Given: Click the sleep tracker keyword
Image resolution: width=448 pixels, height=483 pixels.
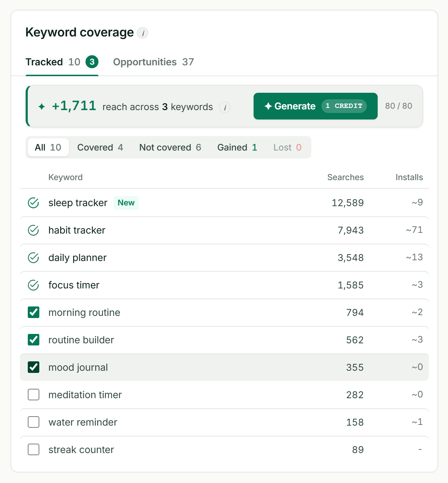Looking at the screenshot, I should (x=78, y=203).
